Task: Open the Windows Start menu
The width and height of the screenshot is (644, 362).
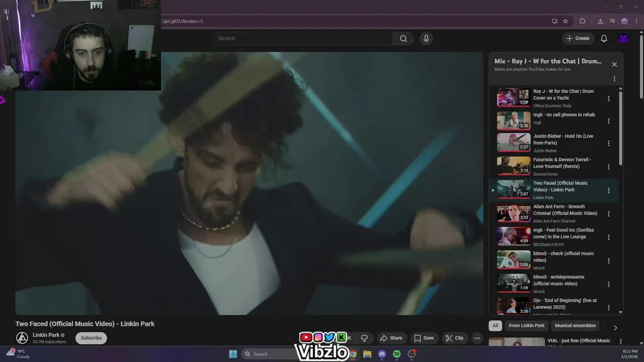Action: click(x=233, y=354)
